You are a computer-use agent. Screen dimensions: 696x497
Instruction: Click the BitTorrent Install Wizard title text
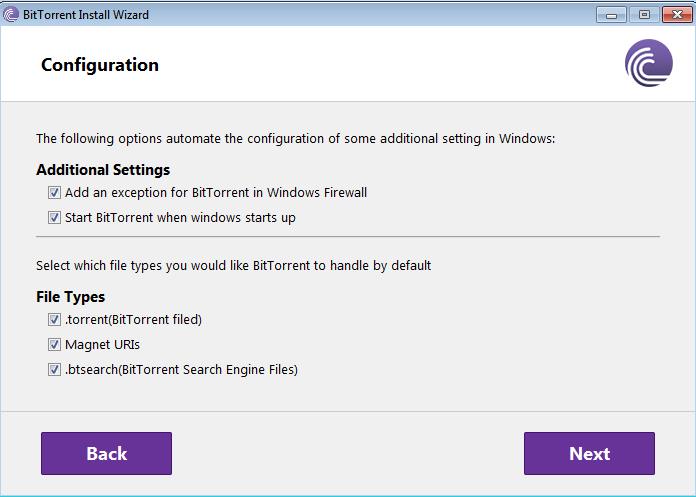click(86, 15)
